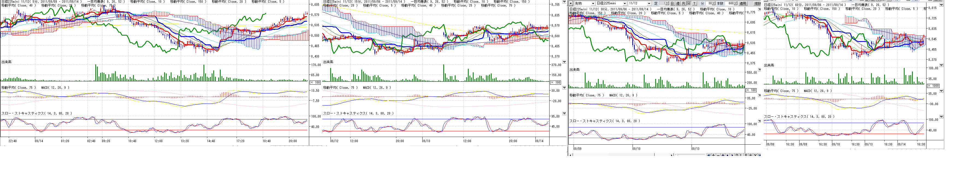Screen dimensions: 980x183
Task: Select the minute bars 分 button
Action: (689, 4)
